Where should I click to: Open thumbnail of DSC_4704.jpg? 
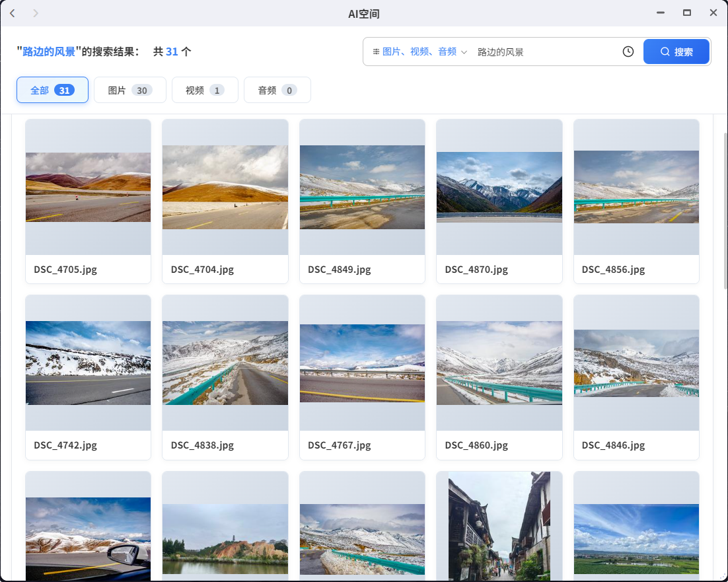click(x=225, y=187)
